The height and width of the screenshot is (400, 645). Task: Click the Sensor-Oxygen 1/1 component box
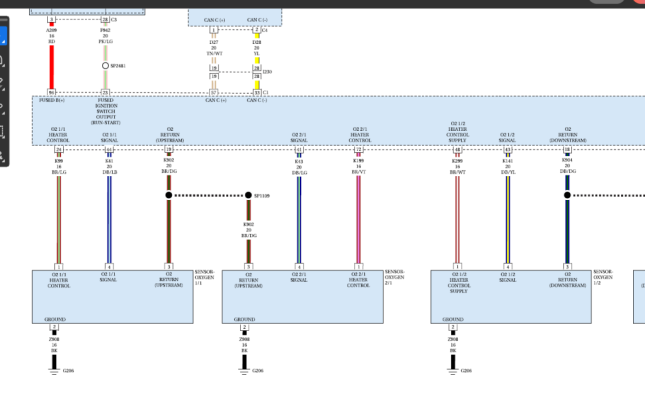pos(113,297)
